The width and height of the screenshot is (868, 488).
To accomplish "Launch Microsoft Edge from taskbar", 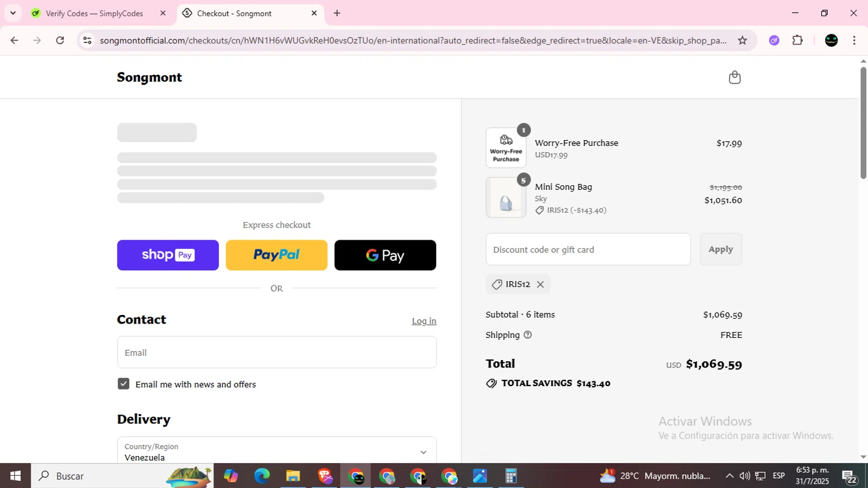I will (x=262, y=476).
